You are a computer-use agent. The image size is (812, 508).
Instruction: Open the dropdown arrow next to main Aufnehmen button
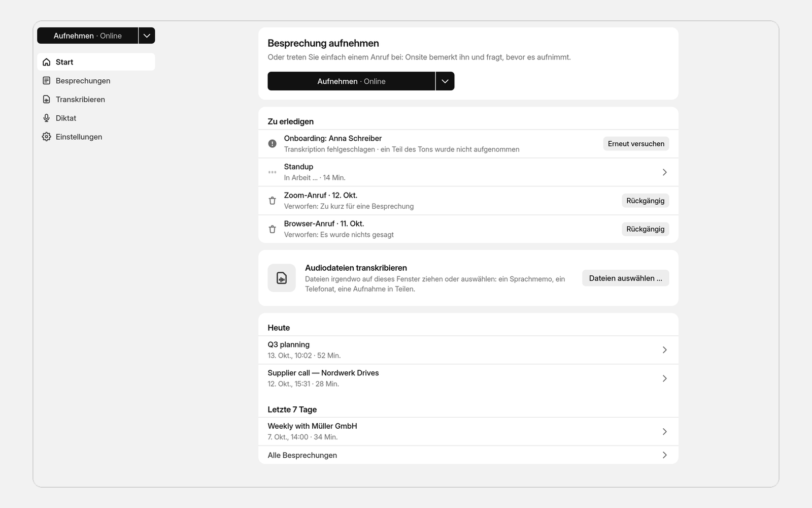click(x=445, y=81)
